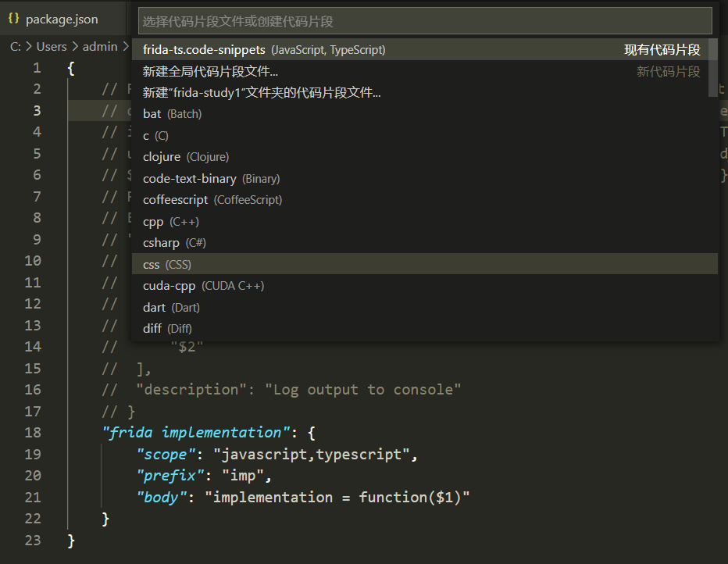728x564 pixels.
Task: Expand the admin breadcrumb segment
Action: click(100, 47)
